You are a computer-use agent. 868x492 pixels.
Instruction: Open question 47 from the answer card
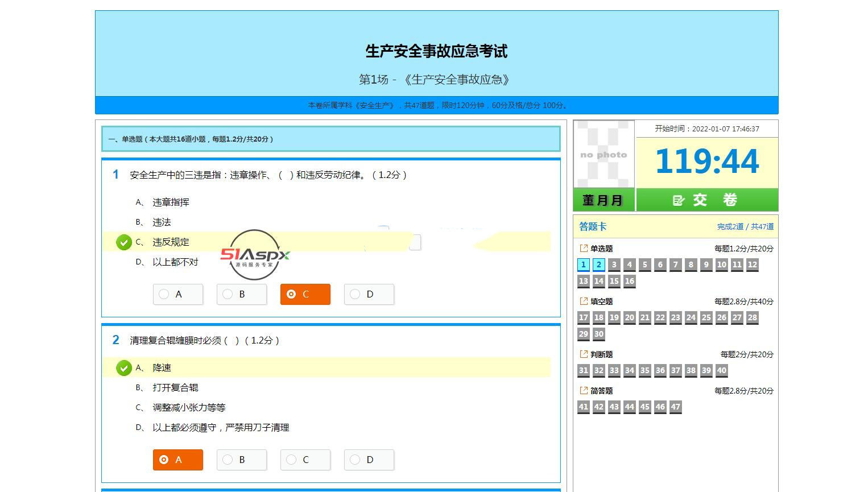tap(675, 407)
